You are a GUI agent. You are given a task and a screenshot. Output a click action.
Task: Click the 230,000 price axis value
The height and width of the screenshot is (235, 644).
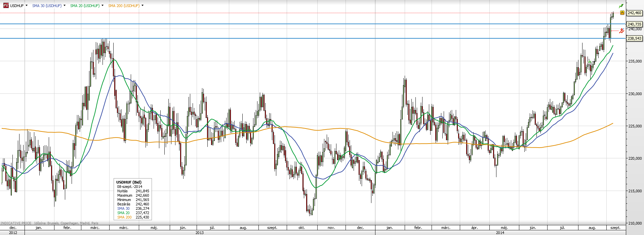point(635,94)
